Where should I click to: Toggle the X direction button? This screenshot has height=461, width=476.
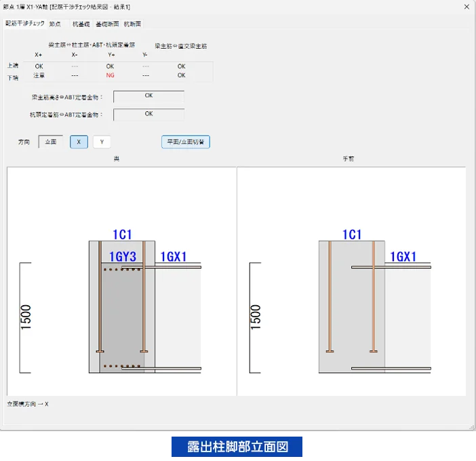point(79,142)
